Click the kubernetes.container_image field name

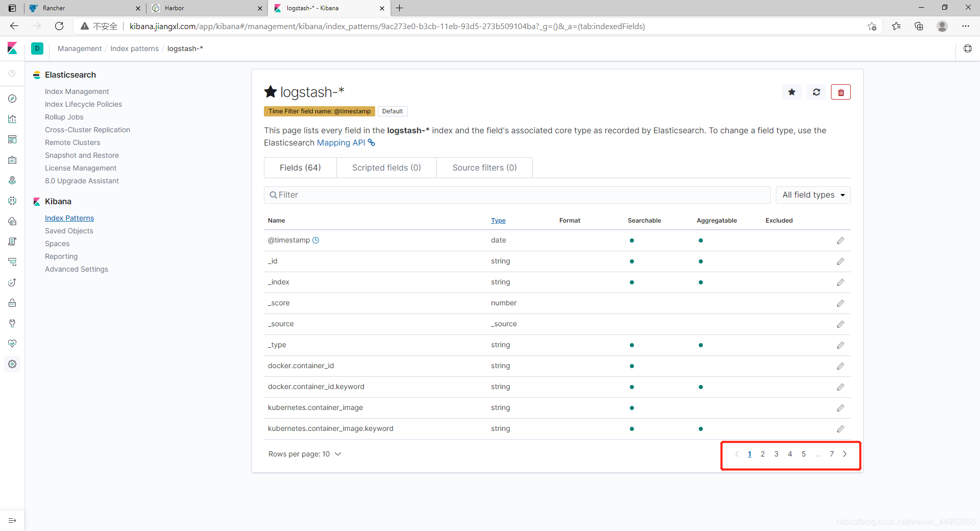click(x=315, y=407)
